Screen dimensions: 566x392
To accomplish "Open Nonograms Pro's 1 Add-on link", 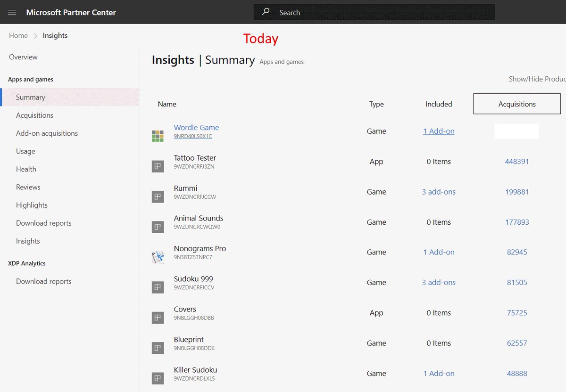I will 439,252.
